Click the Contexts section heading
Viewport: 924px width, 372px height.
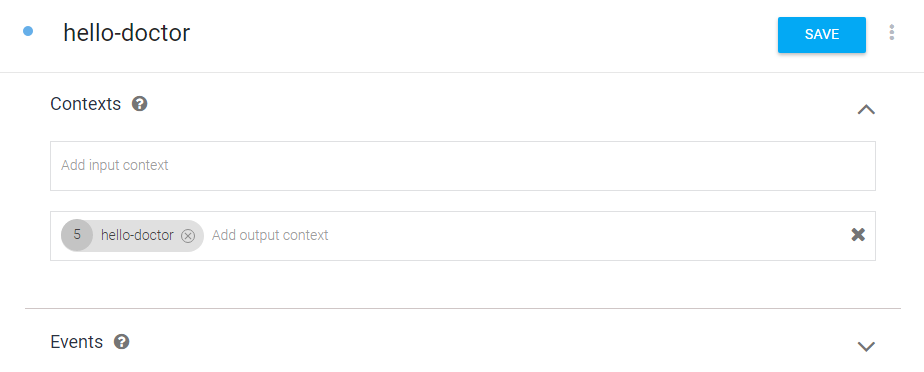[x=85, y=104]
